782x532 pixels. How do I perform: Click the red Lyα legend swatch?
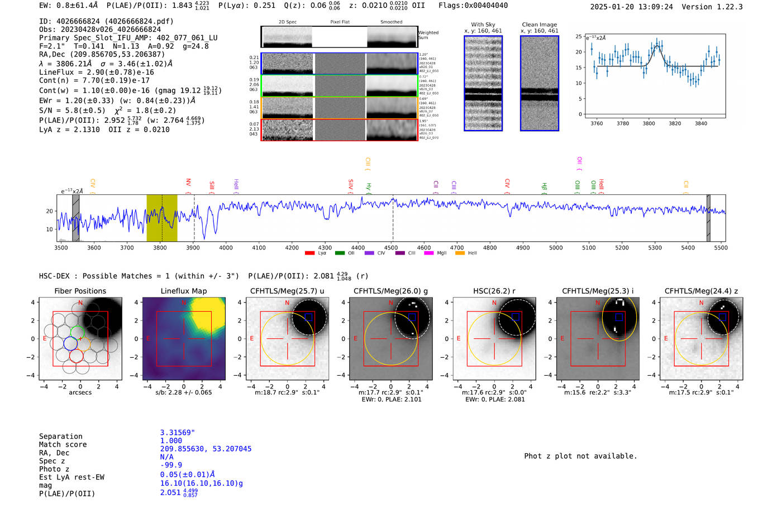[x=309, y=253]
